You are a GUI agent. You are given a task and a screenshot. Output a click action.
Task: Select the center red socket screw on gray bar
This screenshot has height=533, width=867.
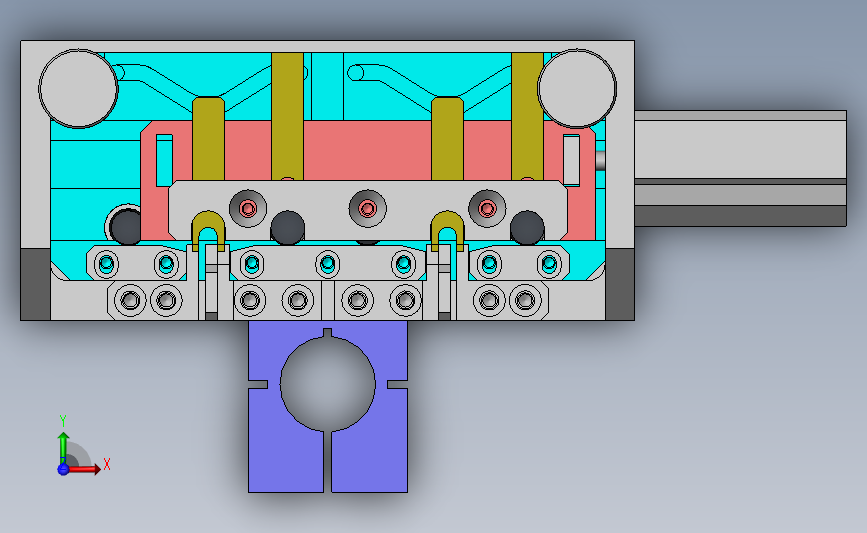368,208
